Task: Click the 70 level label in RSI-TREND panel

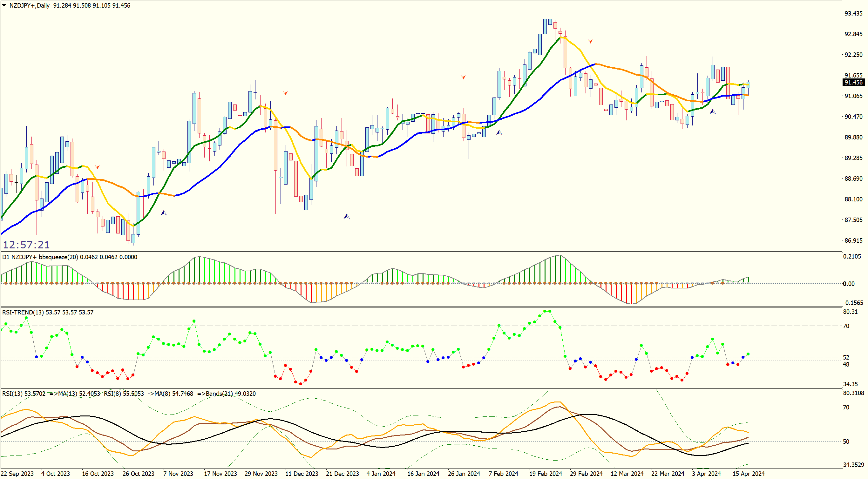Action: click(x=846, y=326)
